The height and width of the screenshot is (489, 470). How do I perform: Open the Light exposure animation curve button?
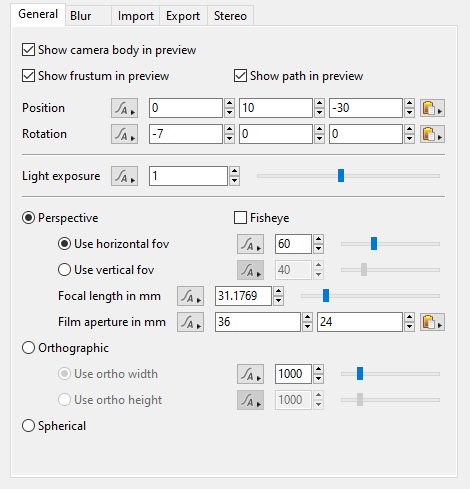coord(124,176)
